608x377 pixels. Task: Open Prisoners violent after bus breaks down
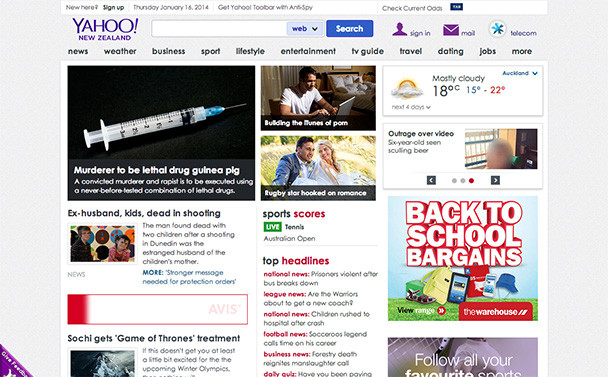pyautogui.click(x=321, y=278)
